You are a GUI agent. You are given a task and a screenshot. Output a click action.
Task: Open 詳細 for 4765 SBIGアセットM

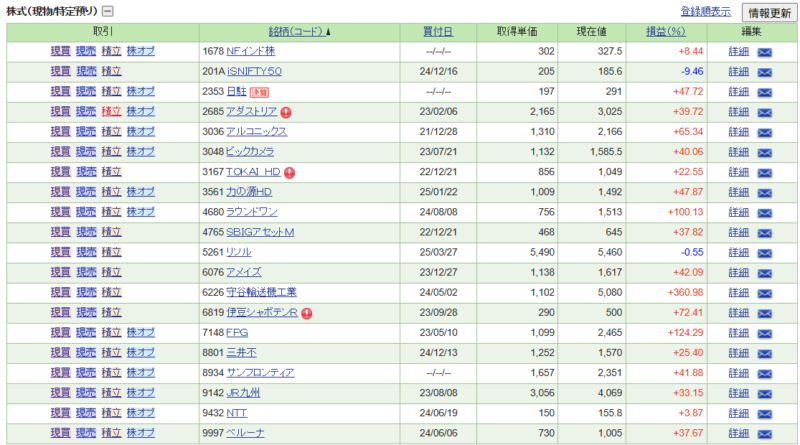coord(738,232)
